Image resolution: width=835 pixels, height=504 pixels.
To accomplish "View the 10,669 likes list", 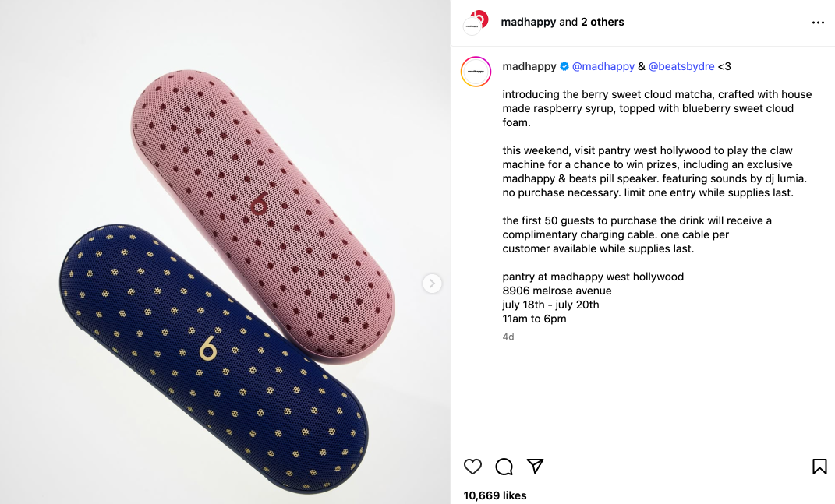I will point(495,495).
